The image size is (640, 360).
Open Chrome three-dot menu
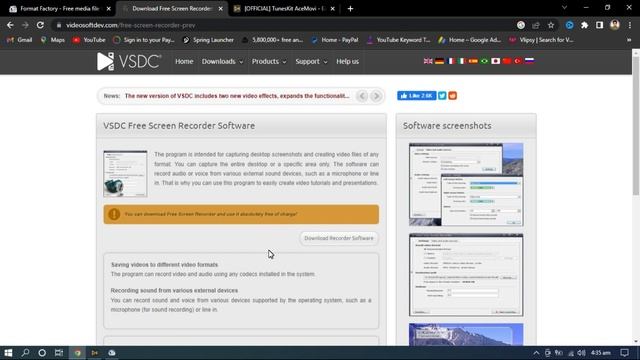(630, 25)
